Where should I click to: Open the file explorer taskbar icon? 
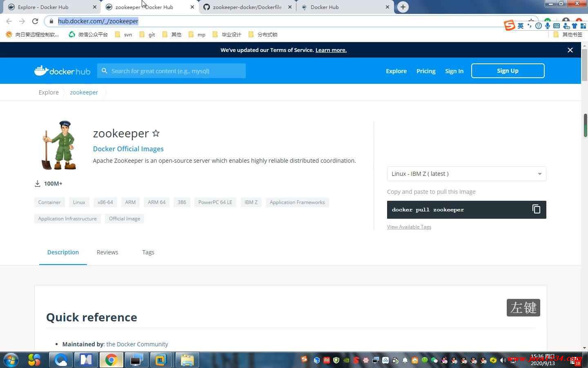[x=187, y=360]
